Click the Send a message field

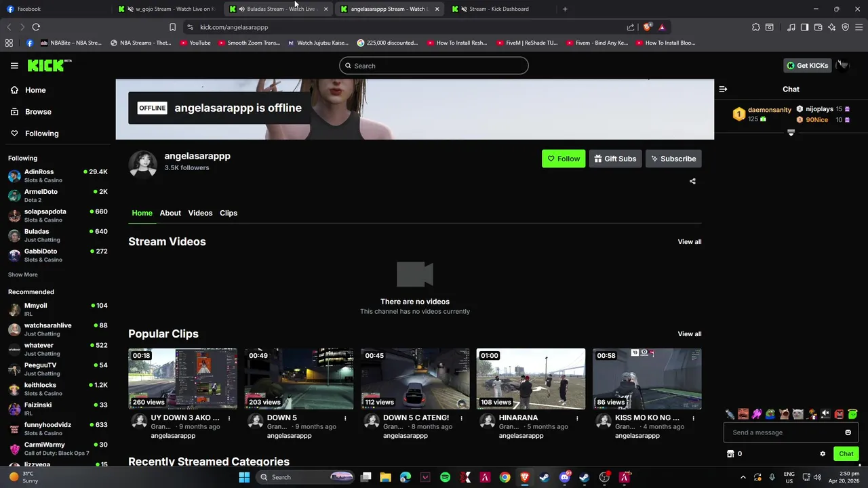pyautogui.click(x=791, y=432)
